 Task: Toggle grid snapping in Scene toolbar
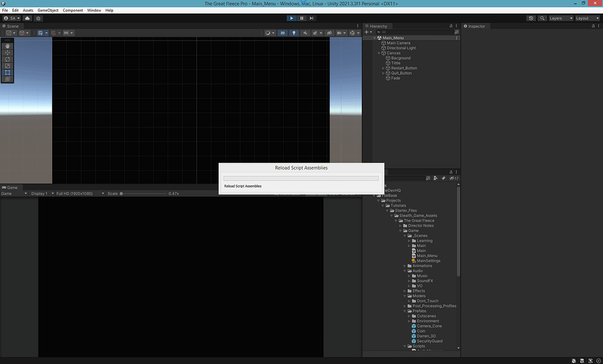tap(54, 33)
